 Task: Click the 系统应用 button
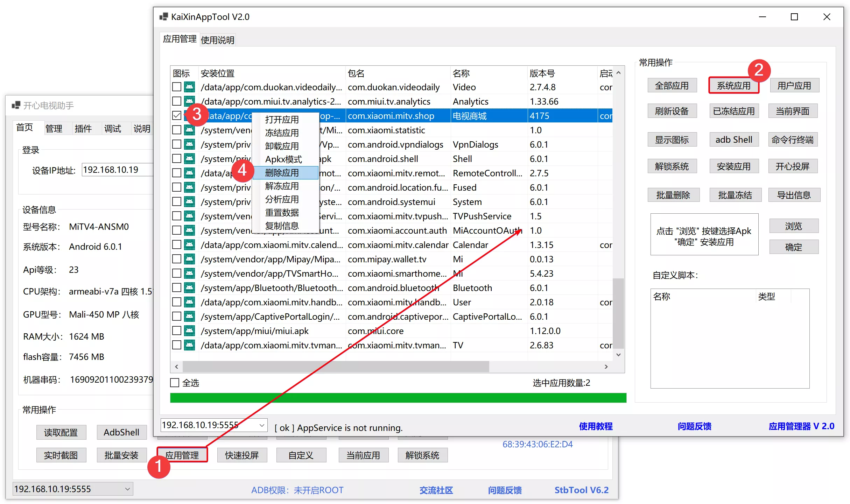pyautogui.click(x=733, y=85)
